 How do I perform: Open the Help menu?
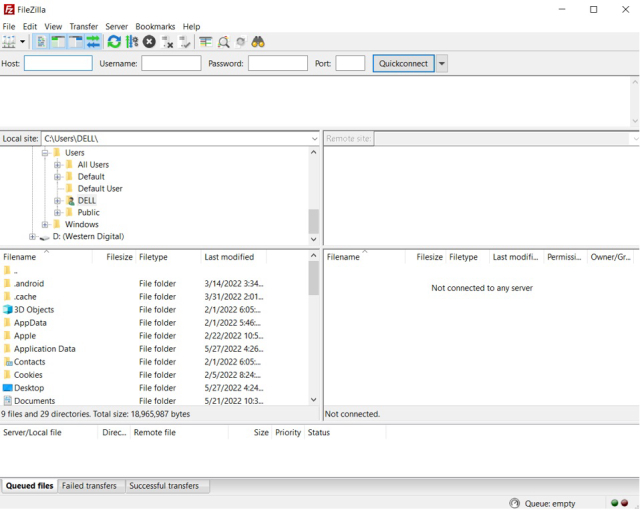click(x=191, y=27)
